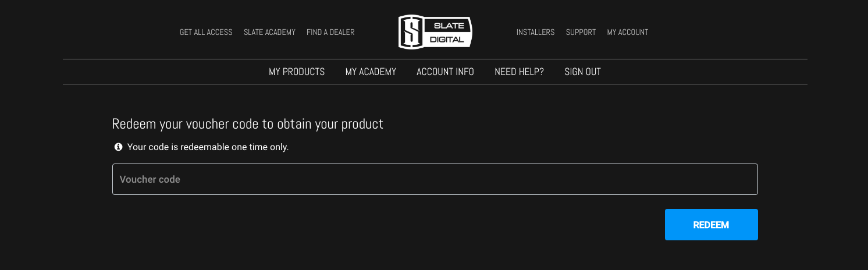This screenshot has height=270, width=868.
Task: Click the Slate Digital wordmark in the logo
Action: [x=448, y=33]
